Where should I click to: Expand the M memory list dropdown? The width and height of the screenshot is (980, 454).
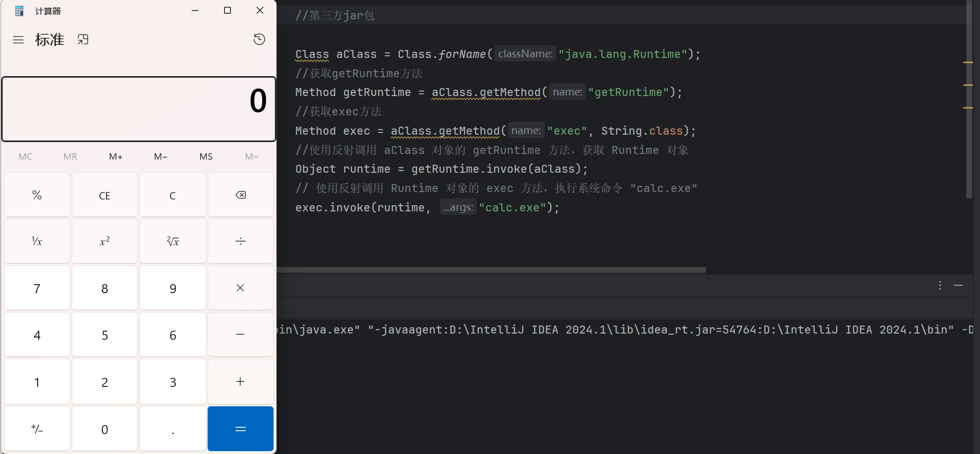point(251,157)
